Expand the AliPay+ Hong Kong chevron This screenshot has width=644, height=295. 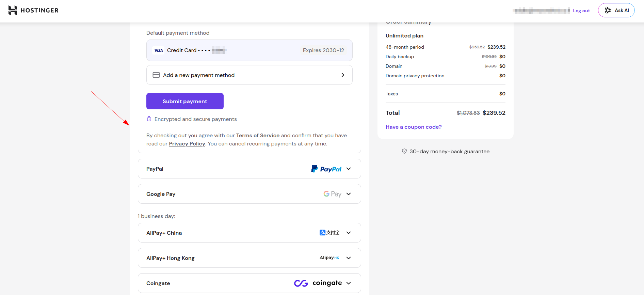[349, 258]
